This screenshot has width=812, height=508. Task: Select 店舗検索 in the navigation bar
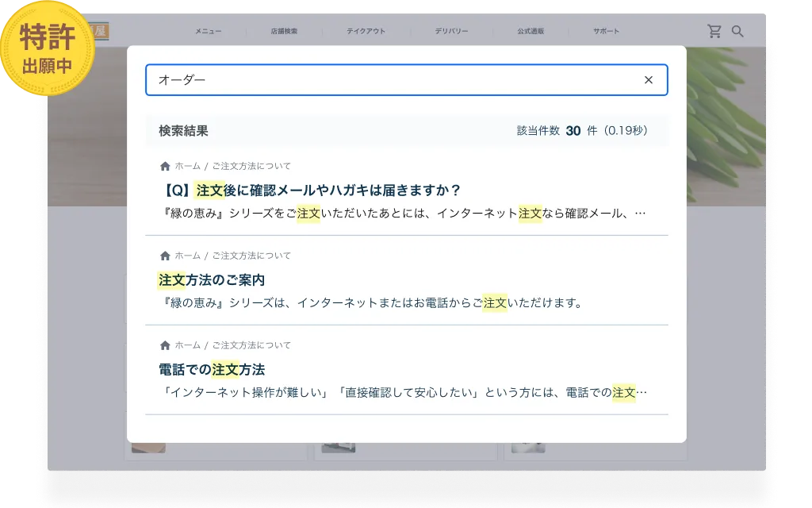[285, 31]
